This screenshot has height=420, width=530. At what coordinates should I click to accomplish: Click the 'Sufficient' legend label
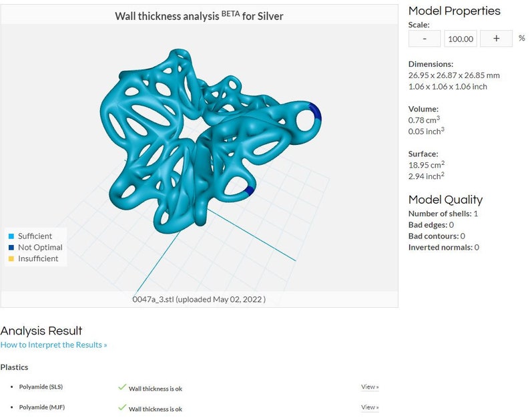35,236
